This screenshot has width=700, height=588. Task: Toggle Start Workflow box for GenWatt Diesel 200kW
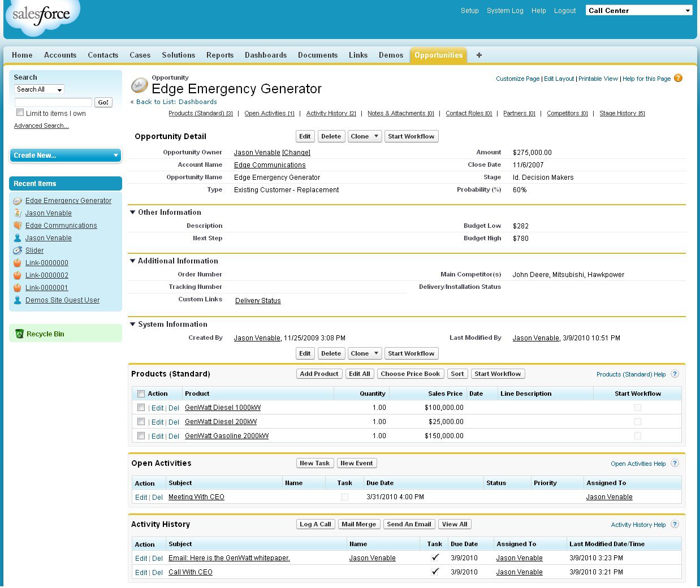pyautogui.click(x=638, y=422)
